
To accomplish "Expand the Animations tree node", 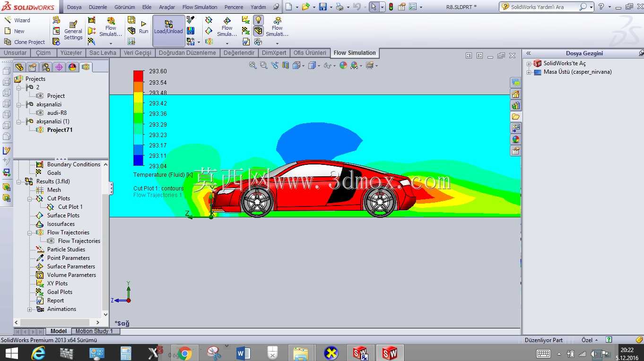I will click(29, 309).
